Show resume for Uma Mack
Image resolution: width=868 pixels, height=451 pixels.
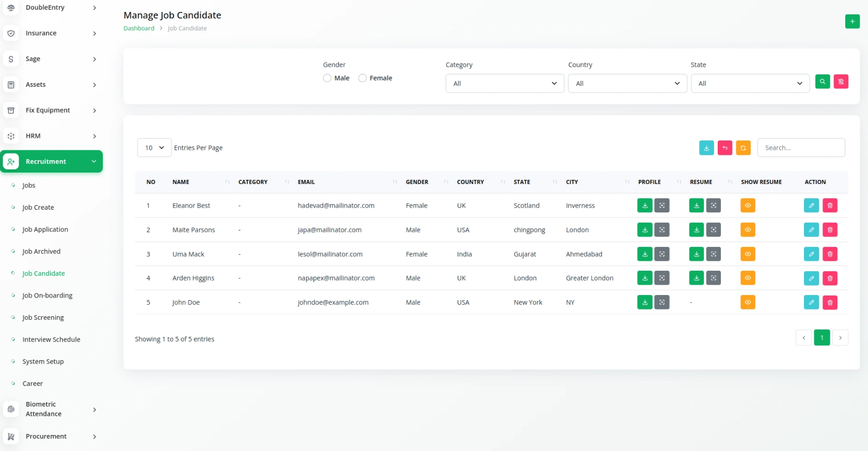[x=748, y=254]
